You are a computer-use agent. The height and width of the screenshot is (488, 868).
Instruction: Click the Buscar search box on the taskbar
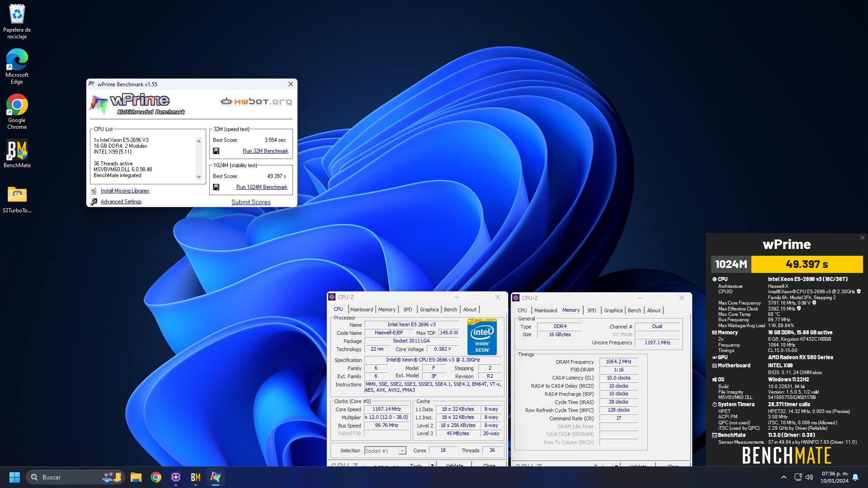point(75,477)
